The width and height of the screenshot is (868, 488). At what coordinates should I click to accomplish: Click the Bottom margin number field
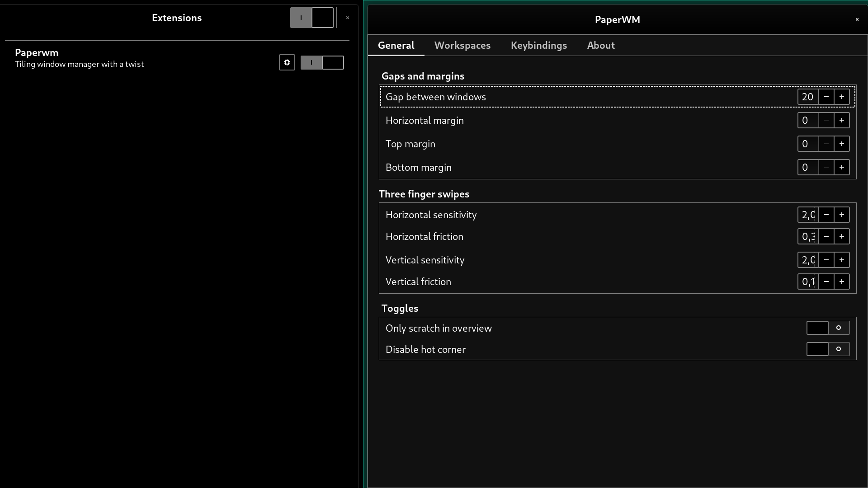click(808, 167)
